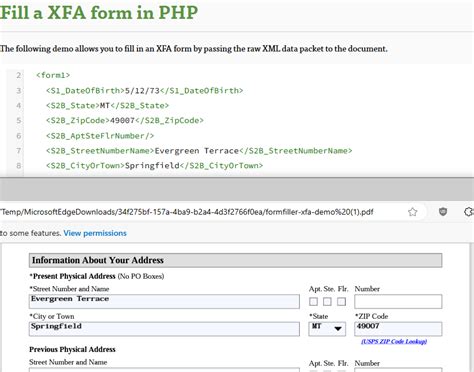The height and width of the screenshot is (372, 474).
Task: Click the form1 opening tag line
Action: point(53,75)
